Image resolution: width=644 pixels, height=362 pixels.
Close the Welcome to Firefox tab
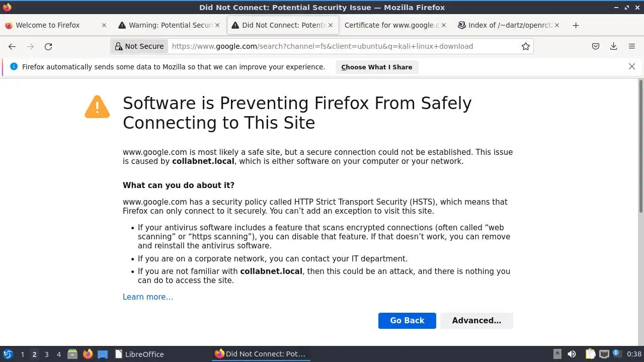104,25
